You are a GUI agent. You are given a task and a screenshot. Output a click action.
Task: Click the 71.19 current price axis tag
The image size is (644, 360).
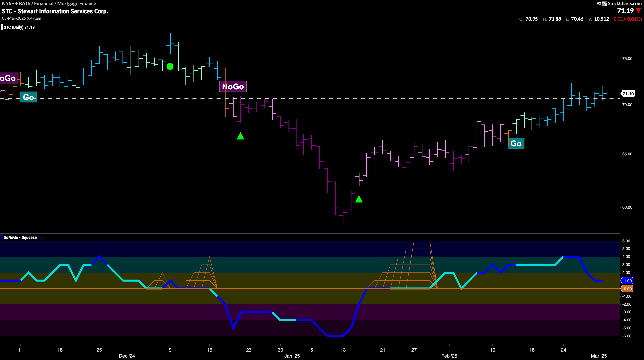pos(628,94)
